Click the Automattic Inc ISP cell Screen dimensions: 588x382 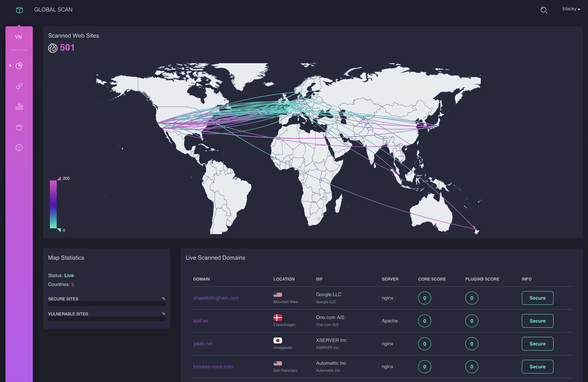point(331,366)
